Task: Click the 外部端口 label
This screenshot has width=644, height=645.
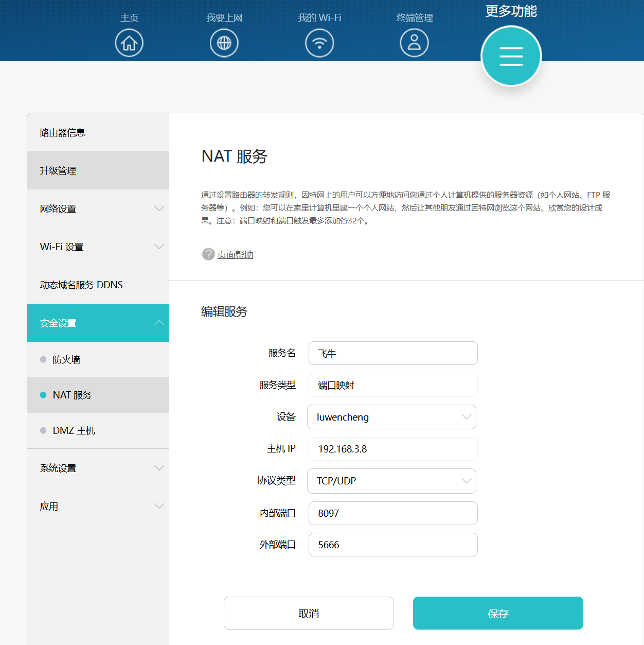Action: [x=278, y=545]
